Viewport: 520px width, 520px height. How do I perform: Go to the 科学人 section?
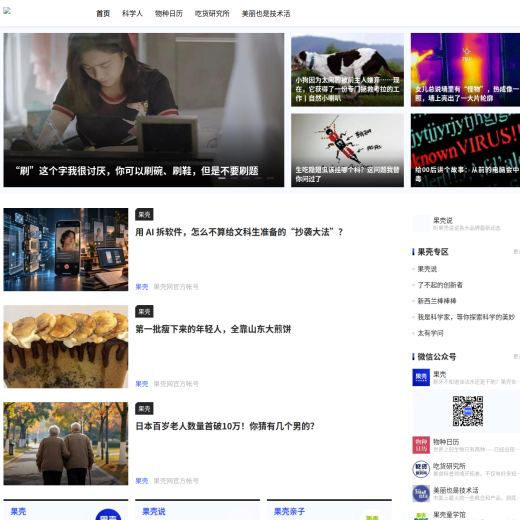coord(132,14)
